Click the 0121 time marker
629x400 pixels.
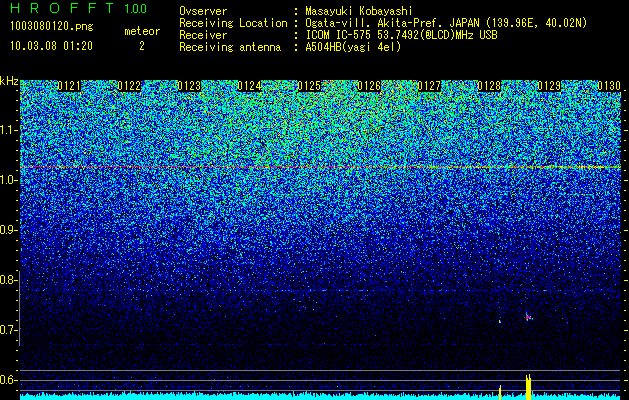tap(69, 86)
